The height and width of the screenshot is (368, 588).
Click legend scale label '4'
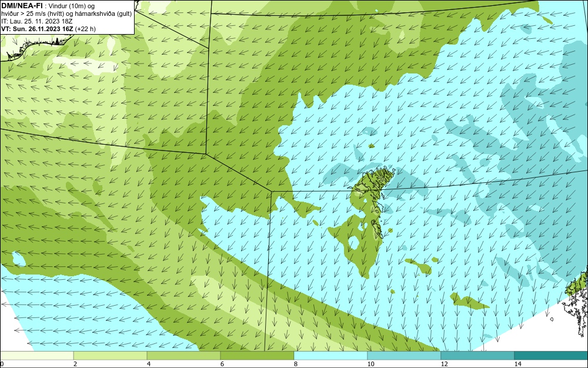click(x=149, y=364)
